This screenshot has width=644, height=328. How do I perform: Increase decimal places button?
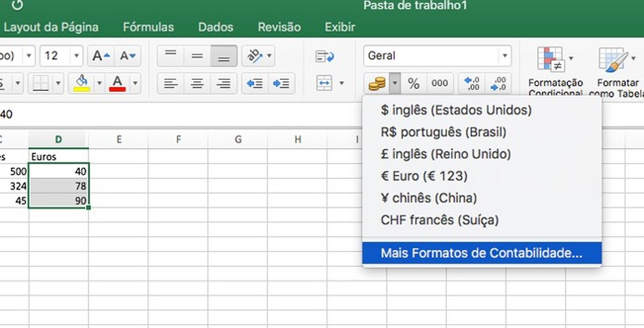click(x=471, y=83)
